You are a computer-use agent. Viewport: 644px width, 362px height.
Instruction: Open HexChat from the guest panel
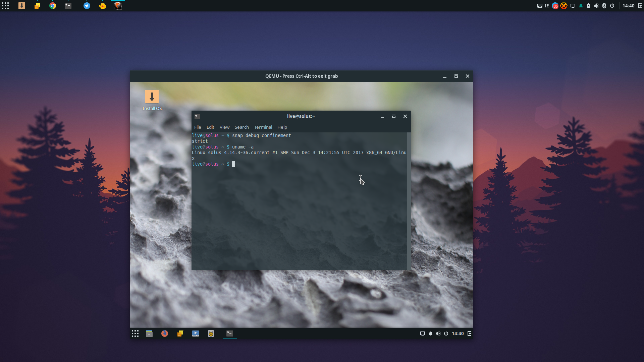click(180, 334)
